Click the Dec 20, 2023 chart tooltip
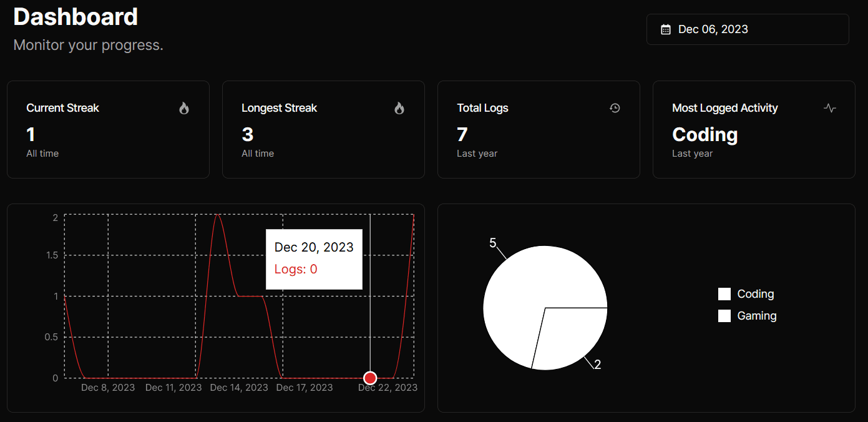The width and height of the screenshot is (868, 422). coord(314,258)
